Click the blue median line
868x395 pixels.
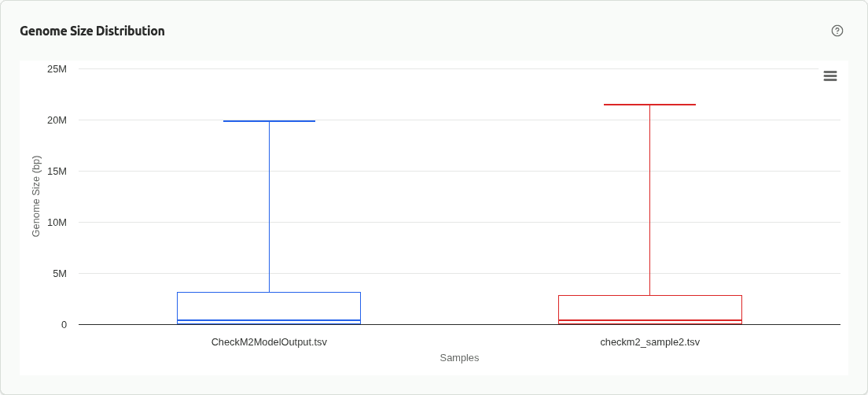[269, 320]
